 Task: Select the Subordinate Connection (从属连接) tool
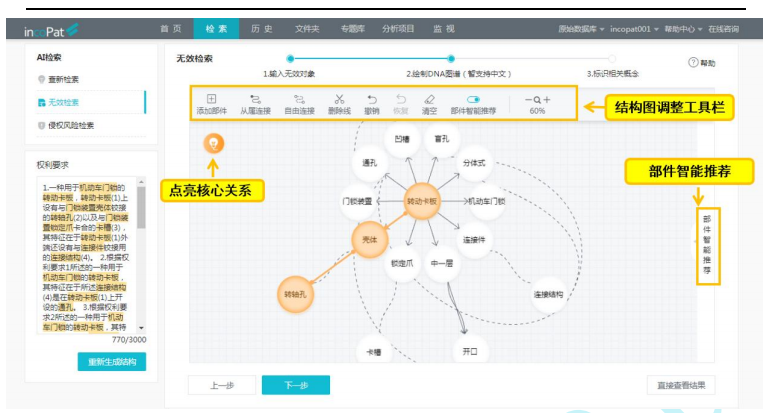point(255,105)
